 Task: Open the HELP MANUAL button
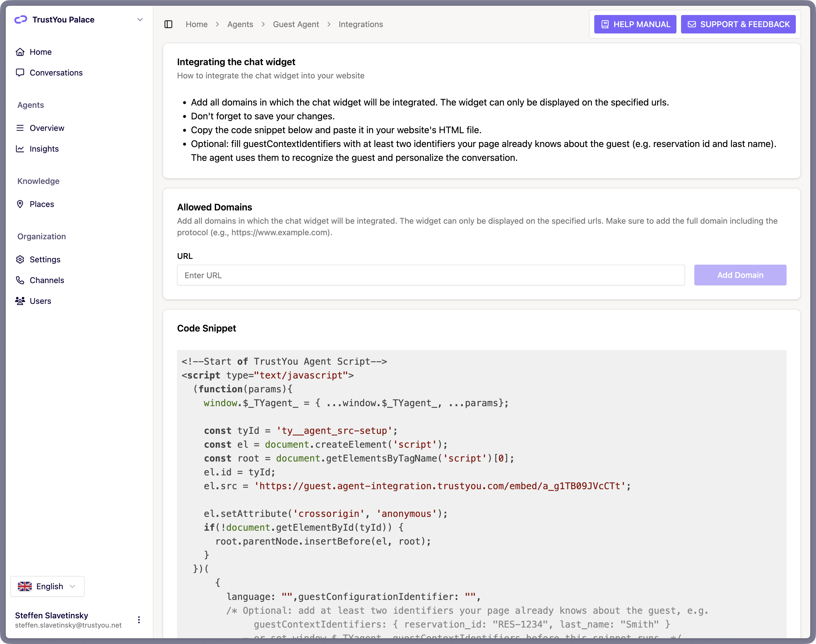click(635, 25)
